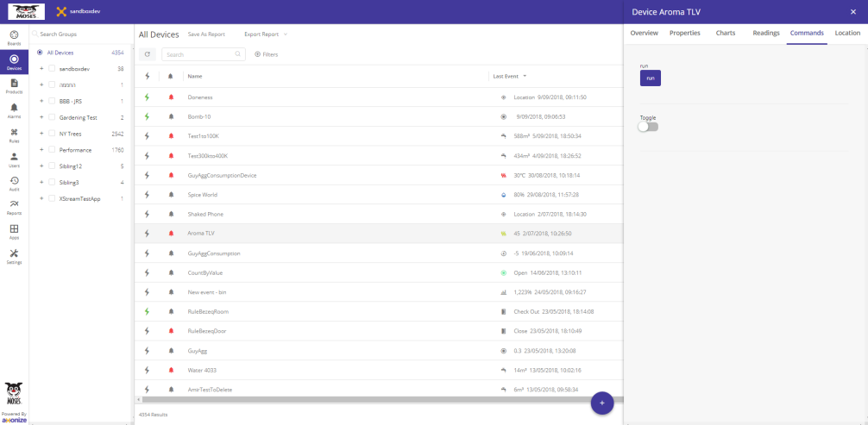Select the All Devices radio button
The image size is (868, 425).
click(x=40, y=53)
